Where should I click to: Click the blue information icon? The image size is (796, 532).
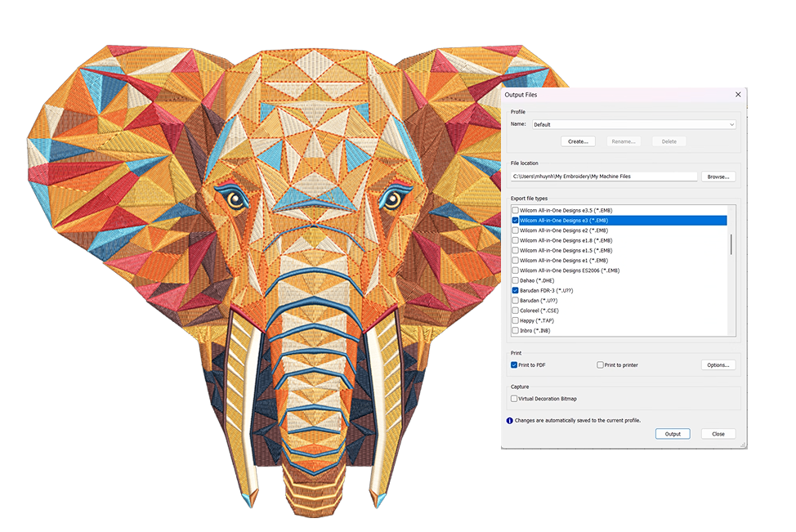click(510, 420)
